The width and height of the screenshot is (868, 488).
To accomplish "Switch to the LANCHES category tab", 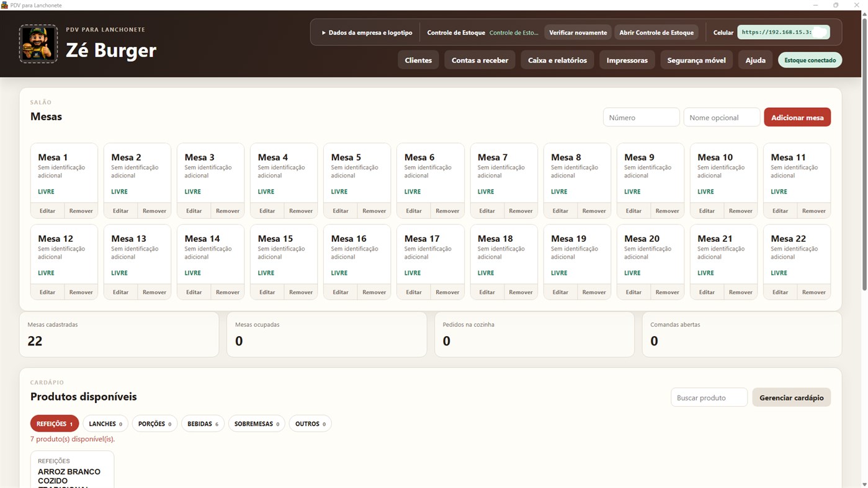I will 105,424.
